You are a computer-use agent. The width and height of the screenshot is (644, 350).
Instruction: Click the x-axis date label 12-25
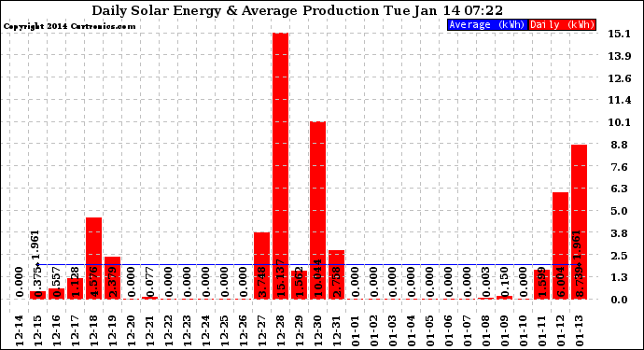click(x=224, y=331)
